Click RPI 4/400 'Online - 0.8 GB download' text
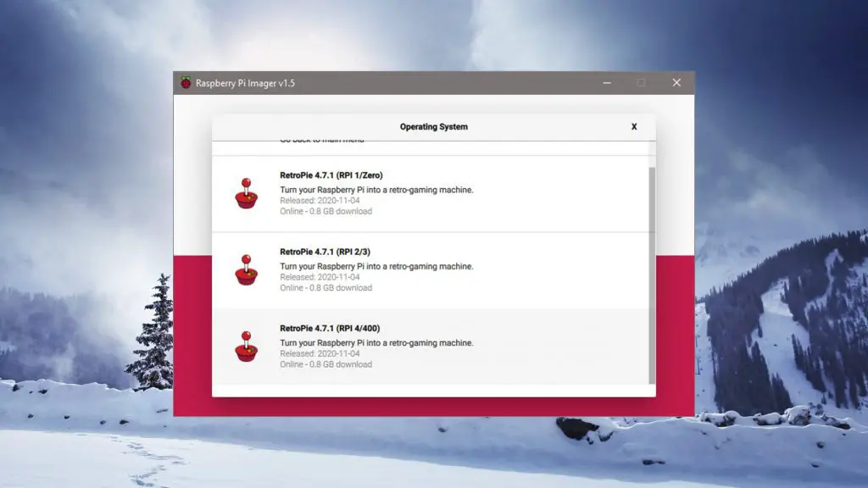 click(x=325, y=364)
